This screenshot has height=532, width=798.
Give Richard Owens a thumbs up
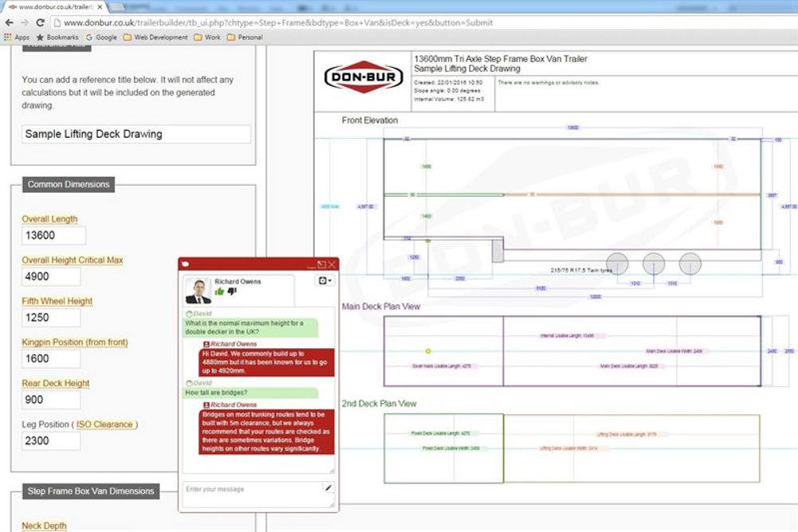(x=219, y=291)
